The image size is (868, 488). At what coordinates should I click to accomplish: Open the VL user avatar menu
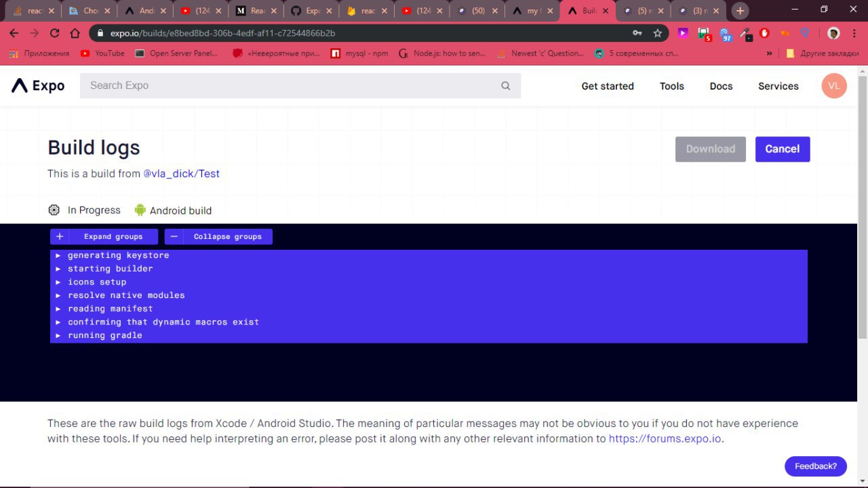point(834,86)
